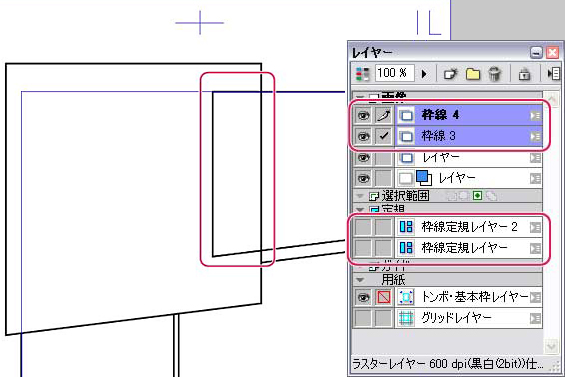Open properties of the blue-squares レイヤー row
Screen dimensions: 565x377
(535, 178)
